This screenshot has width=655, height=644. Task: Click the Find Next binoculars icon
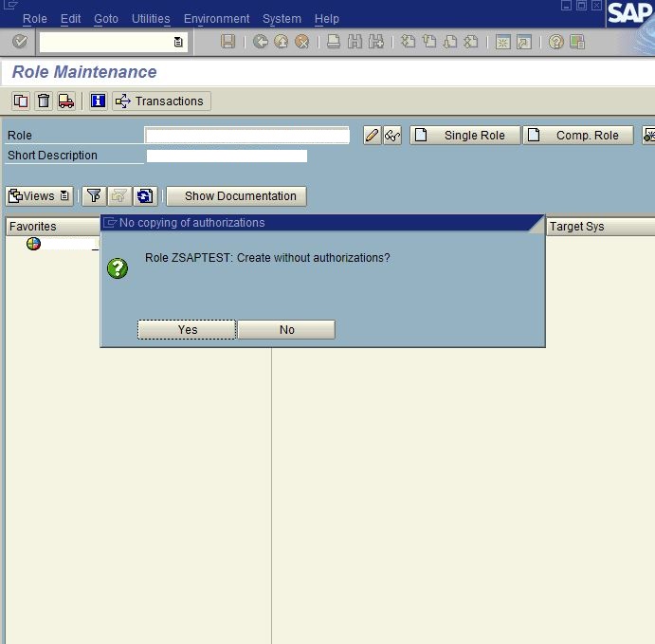click(376, 42)
